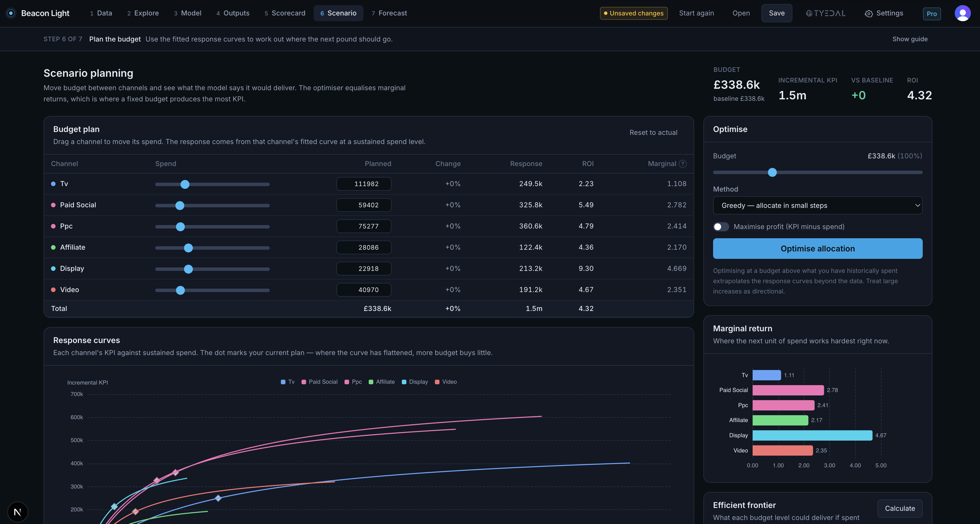Viewport: 980px width, 524px height.
Task: Click the Video planned spend field
Action: pyautogui.click(x=364, y=290)
